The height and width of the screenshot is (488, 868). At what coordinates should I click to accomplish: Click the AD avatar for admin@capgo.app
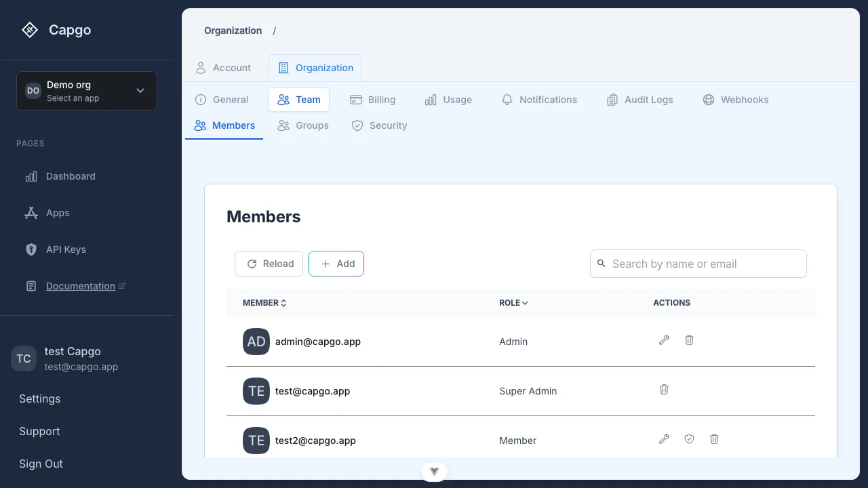click(256, 342)
